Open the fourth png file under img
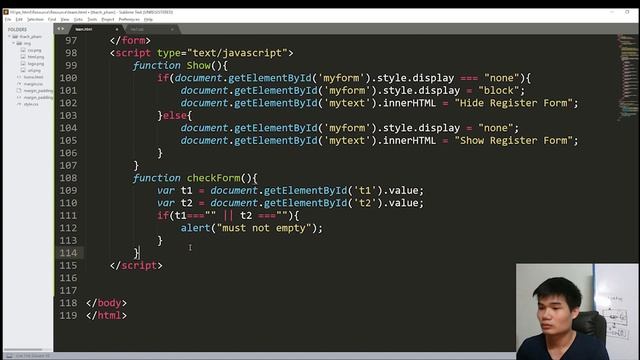The image size is (640, 360). pos(34,70)
